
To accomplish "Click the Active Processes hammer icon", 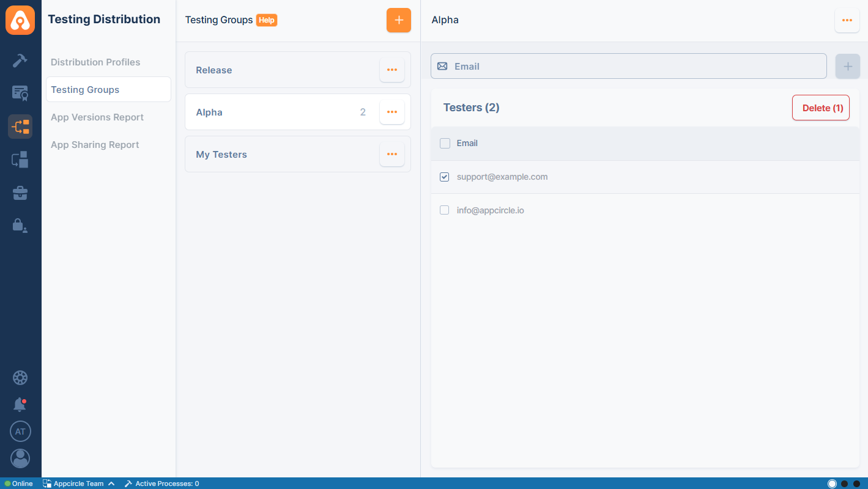I will point(128,483).
